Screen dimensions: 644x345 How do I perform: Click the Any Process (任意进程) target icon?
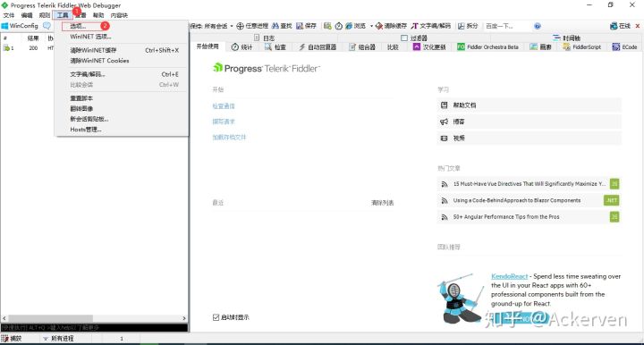241,26
